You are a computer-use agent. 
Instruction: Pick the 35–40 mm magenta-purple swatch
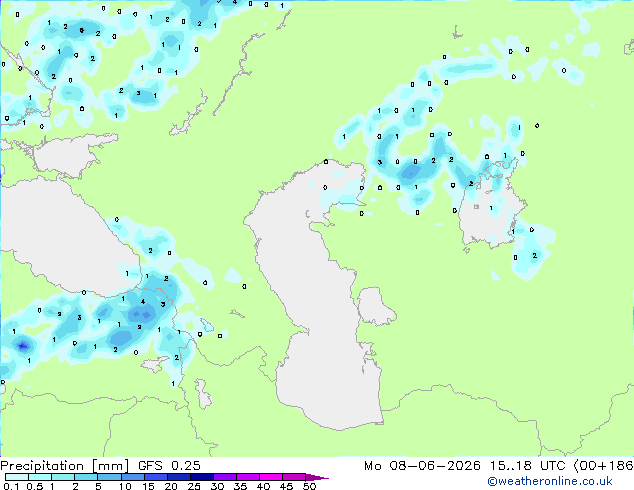pyautogui.click(x=247, y=477)
